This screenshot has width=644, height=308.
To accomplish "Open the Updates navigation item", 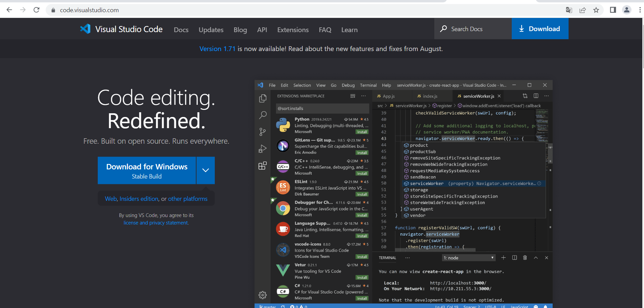I will click(x=211, y=30).
